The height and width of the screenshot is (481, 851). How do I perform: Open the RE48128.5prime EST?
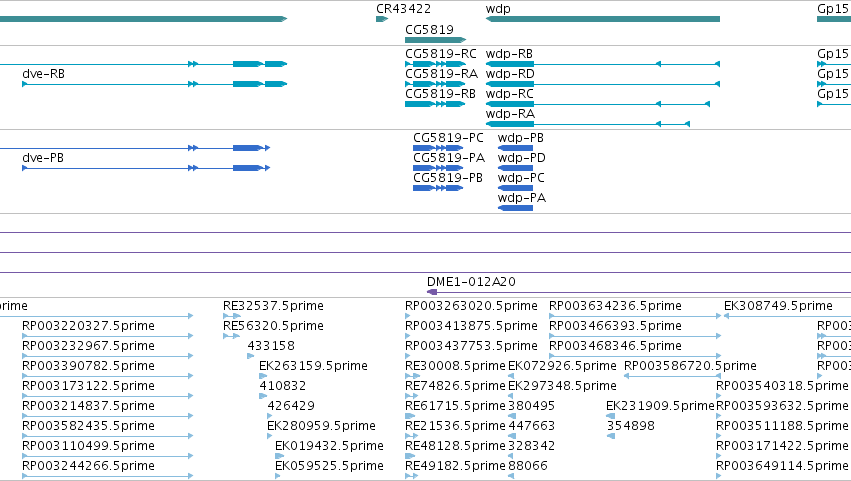(x=455, y=446)
